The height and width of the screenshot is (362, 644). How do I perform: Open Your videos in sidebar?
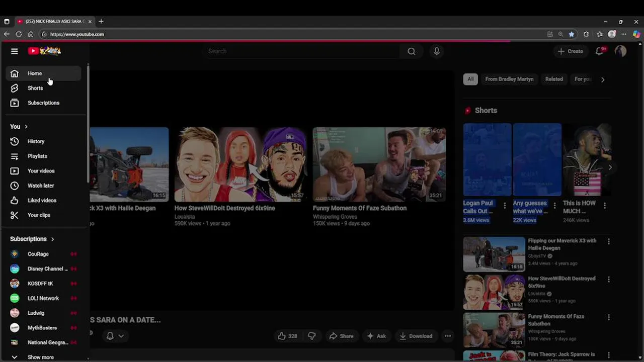[x=44, y=171]
